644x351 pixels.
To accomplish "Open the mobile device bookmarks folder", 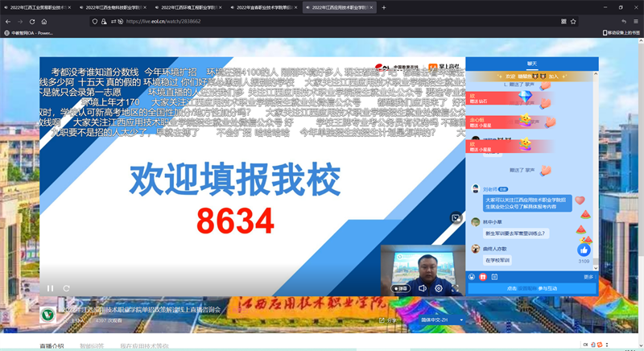I will point(621,33).
